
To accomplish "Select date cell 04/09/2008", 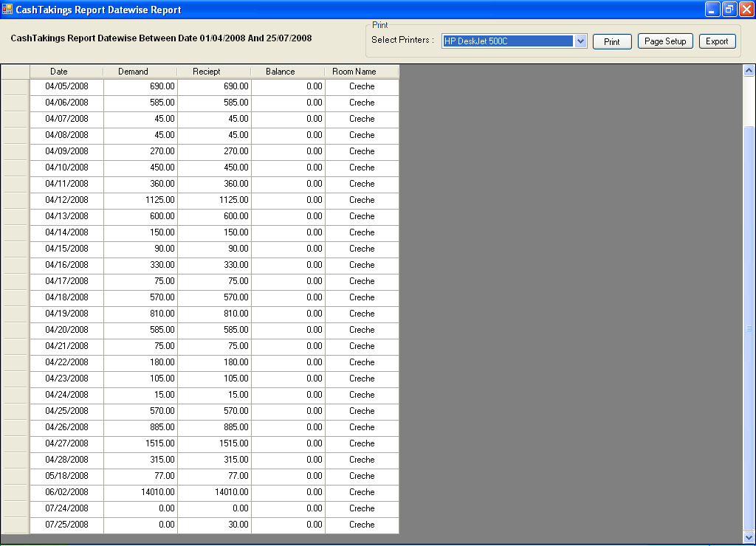I will pyautogui.click(x=66, y=151).
